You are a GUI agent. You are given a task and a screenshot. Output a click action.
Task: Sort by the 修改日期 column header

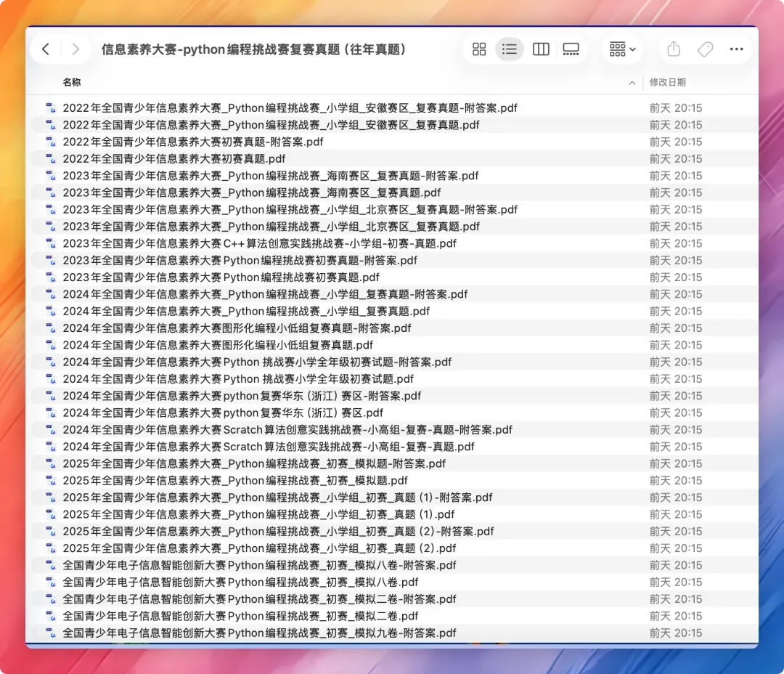[x=667, y=82]
